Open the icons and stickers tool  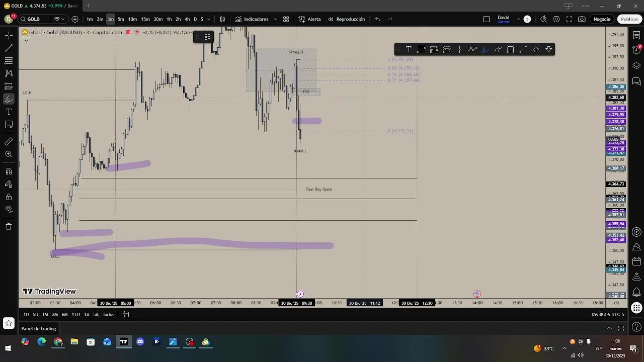(9, 125)
